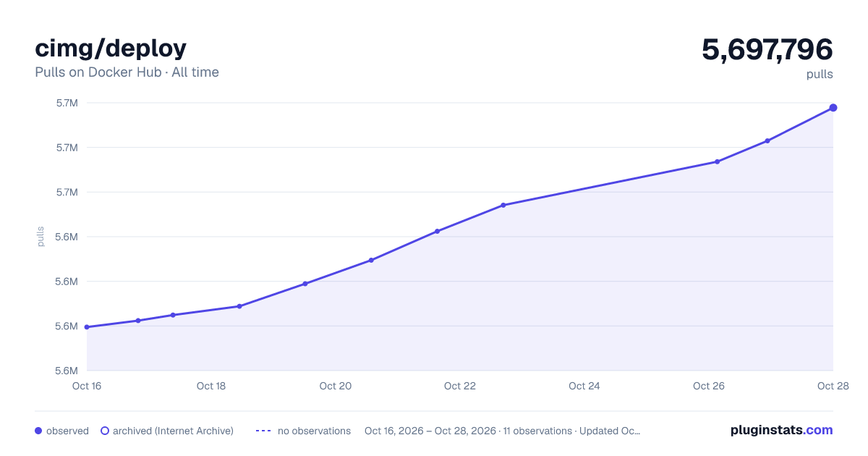Click the Oct 28 x-axis label
Viewport: 868px width, 456px height.
832,386
